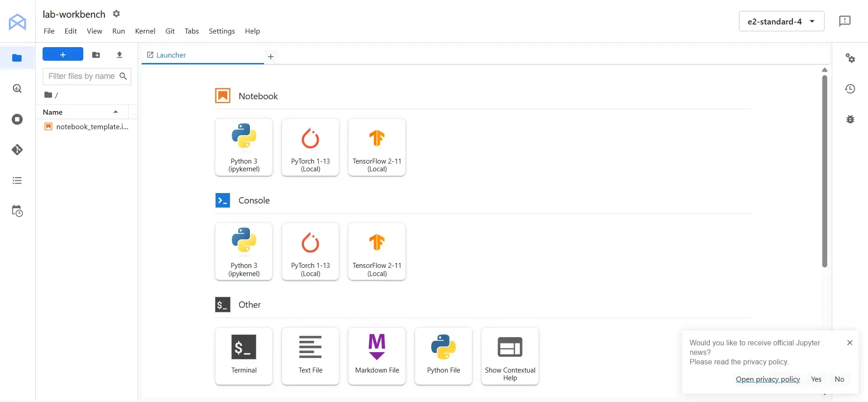This screenshot has width=868, height=402.
Task: Create a new folder in file browser
Action: [96, 55]
